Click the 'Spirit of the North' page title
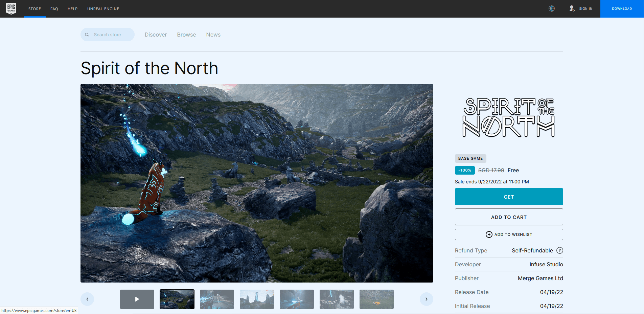 149,68
